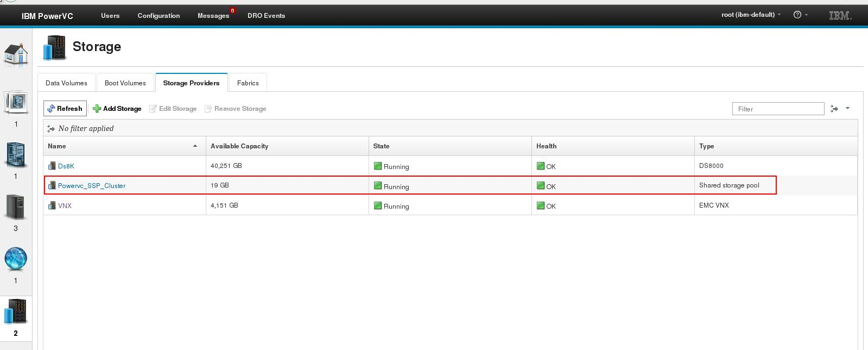Click the green Running state icon for Ds8K
868x350 pixels.
coord(378,166)
